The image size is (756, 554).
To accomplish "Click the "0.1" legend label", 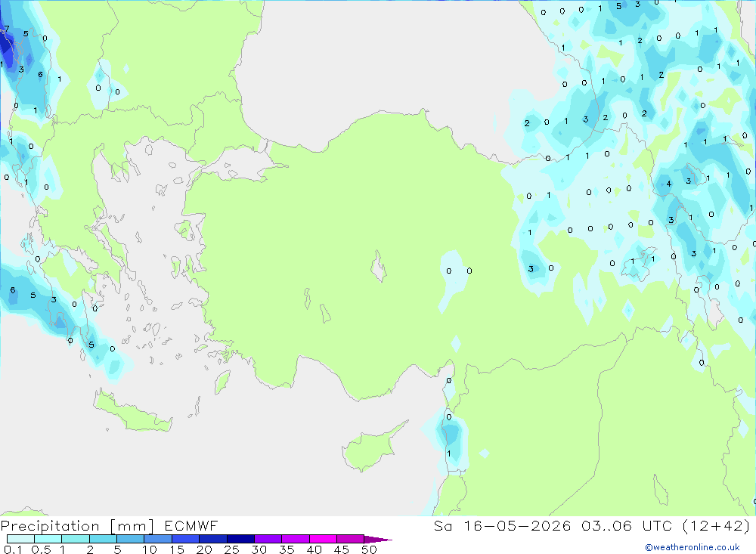I will 13,549.
